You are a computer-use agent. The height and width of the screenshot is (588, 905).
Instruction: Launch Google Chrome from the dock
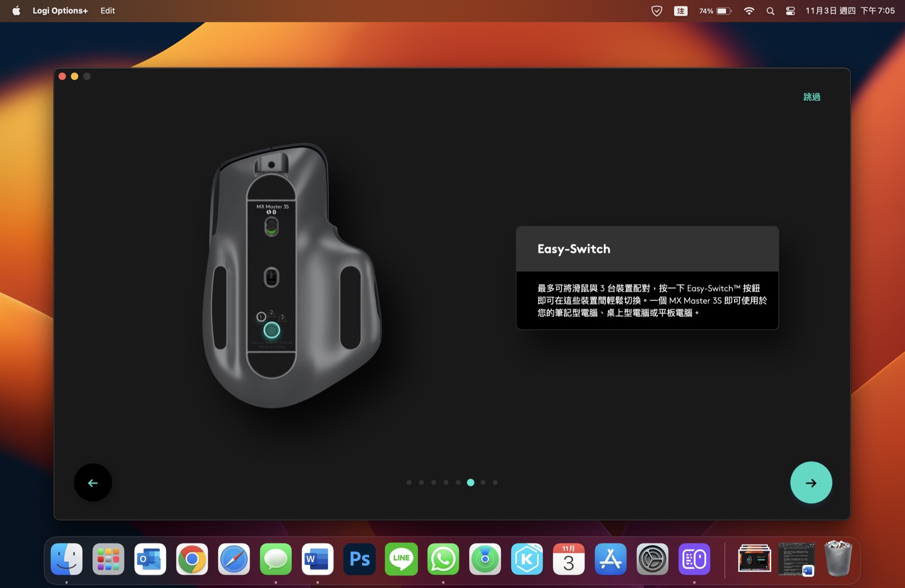tap(192, 559)
